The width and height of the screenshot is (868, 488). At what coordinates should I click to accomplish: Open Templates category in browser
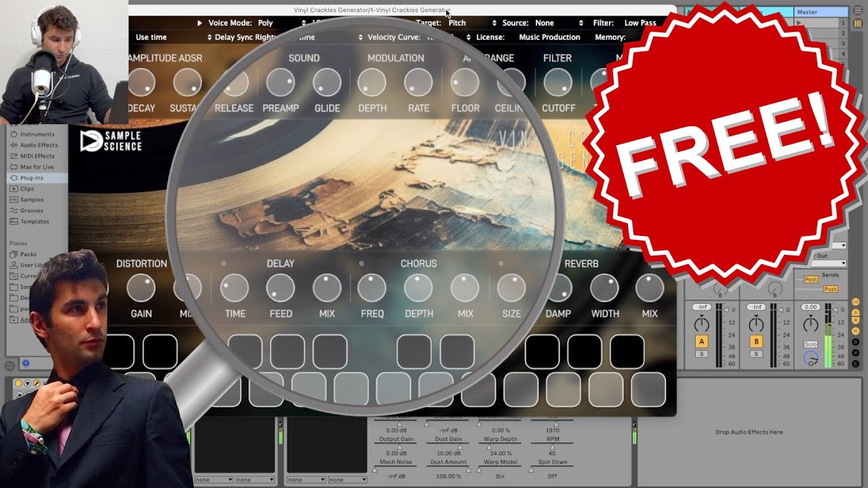point(35,222)
